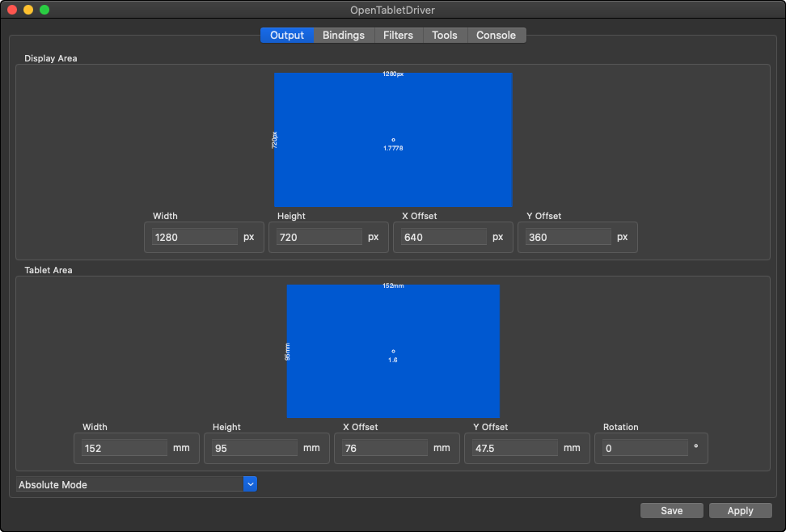Click the Tablet Area Width field
The height and width of the screenshot is (532, 786).
pyautogui.click(x=125, y=448)
